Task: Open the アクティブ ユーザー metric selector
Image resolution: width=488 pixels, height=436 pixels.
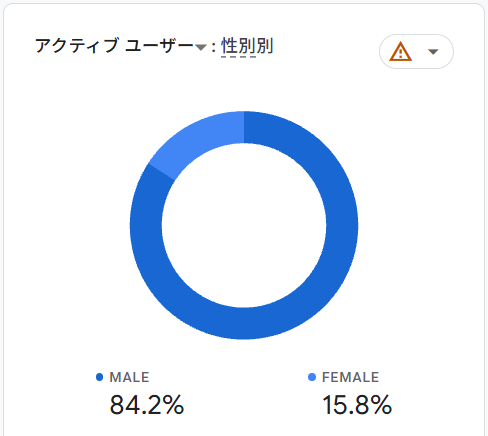Action: [121, 46]
